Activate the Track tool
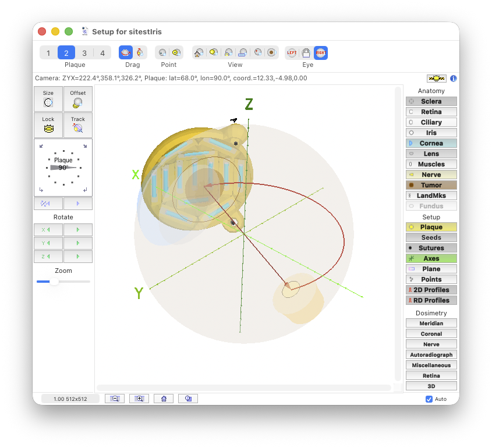Screen dimensions: 492x448 pos(78,125)
